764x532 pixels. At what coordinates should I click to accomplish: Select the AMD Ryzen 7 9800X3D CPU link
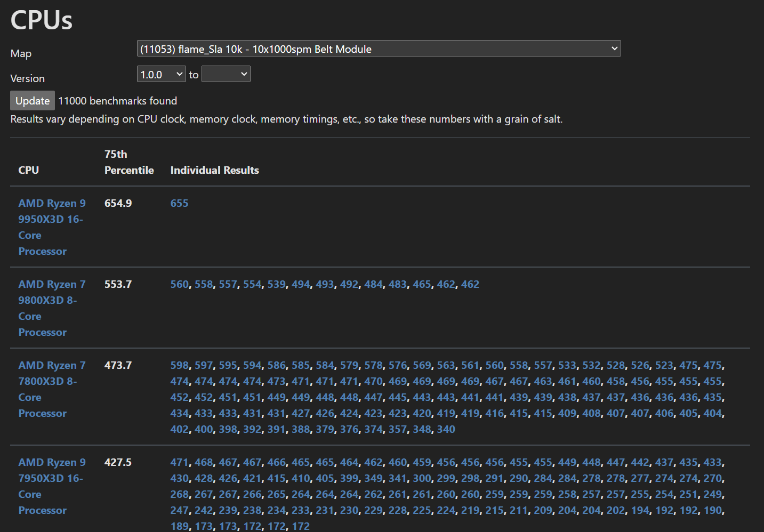tap(52, 308)
